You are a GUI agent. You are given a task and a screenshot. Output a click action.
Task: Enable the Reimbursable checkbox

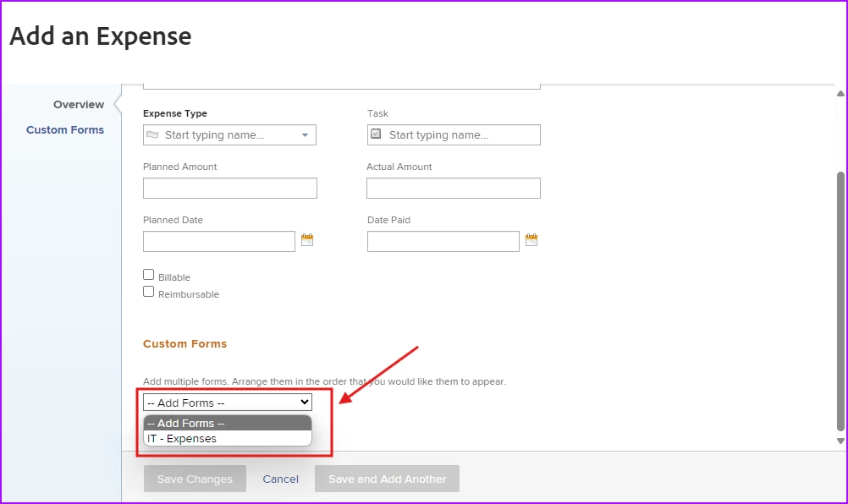[148, 292]
